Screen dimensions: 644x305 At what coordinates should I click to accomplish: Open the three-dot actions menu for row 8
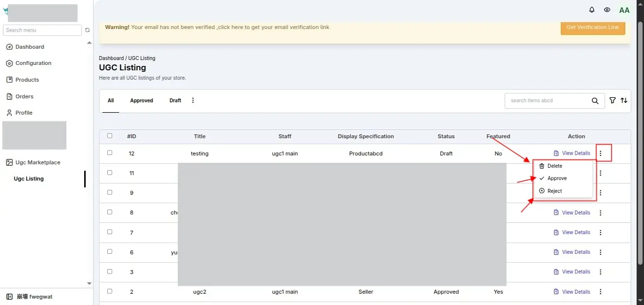[600, 213]
